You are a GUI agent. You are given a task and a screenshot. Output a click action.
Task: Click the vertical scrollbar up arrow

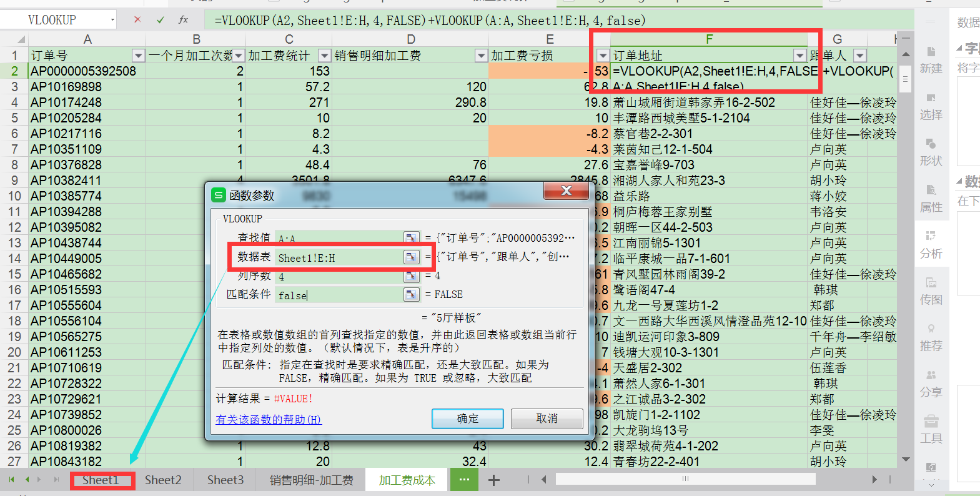pos(906,54)
